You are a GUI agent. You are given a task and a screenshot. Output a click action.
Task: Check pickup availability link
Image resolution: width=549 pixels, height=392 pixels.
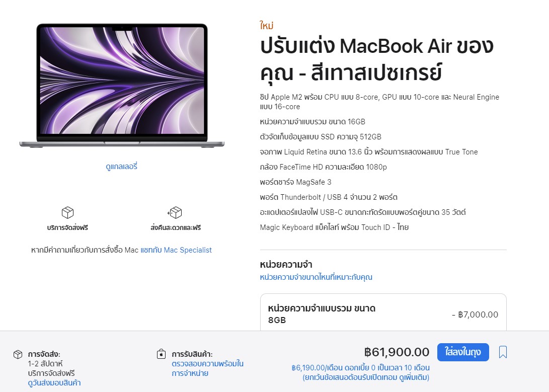pos(207,368)
